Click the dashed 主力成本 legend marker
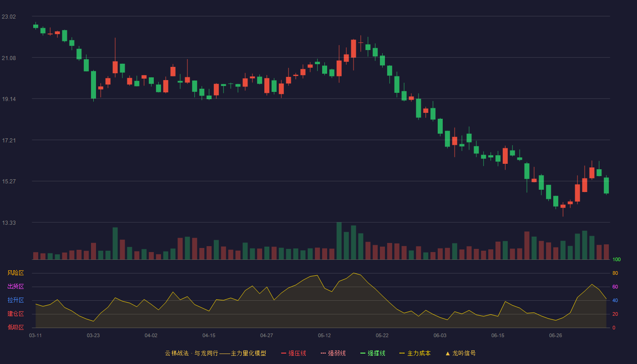This screenshot has width=637, height=364. [x=402, y=353]
